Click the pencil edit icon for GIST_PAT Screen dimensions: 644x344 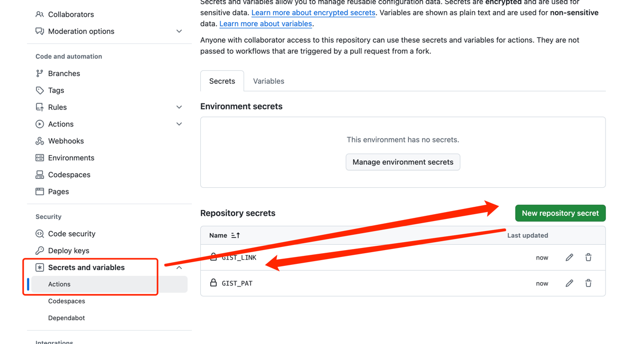tap(569, 283)
